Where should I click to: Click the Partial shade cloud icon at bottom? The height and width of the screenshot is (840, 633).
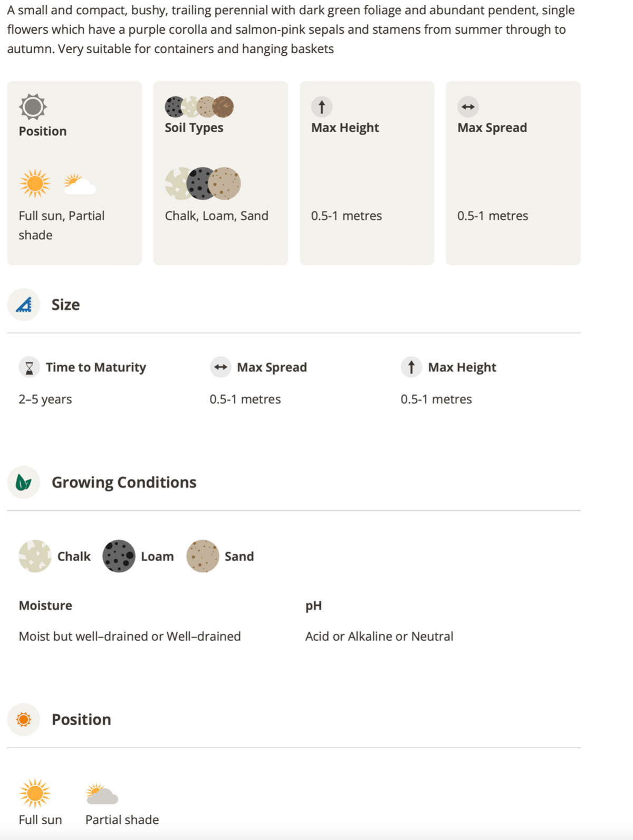102,794
